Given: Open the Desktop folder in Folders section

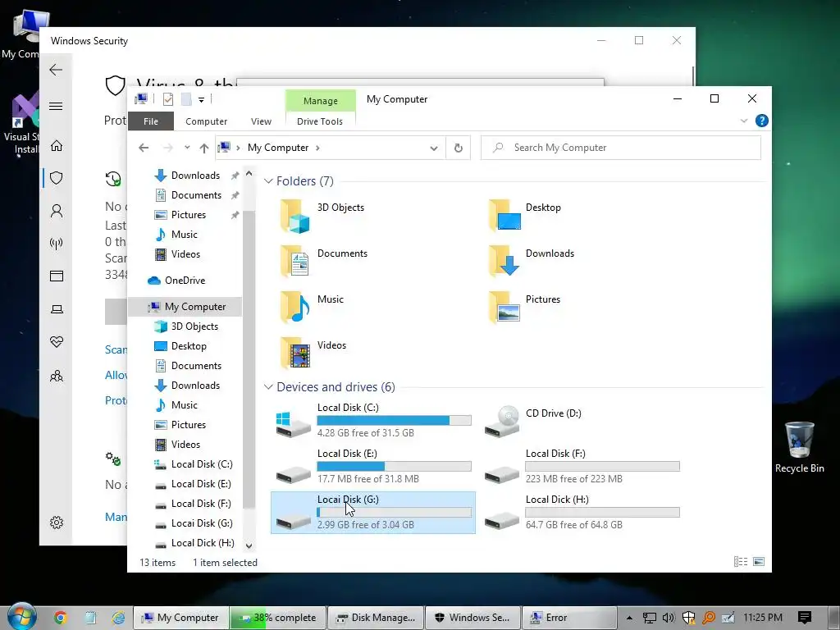Looking at the screenshot, I should click(x=524, y=216).
